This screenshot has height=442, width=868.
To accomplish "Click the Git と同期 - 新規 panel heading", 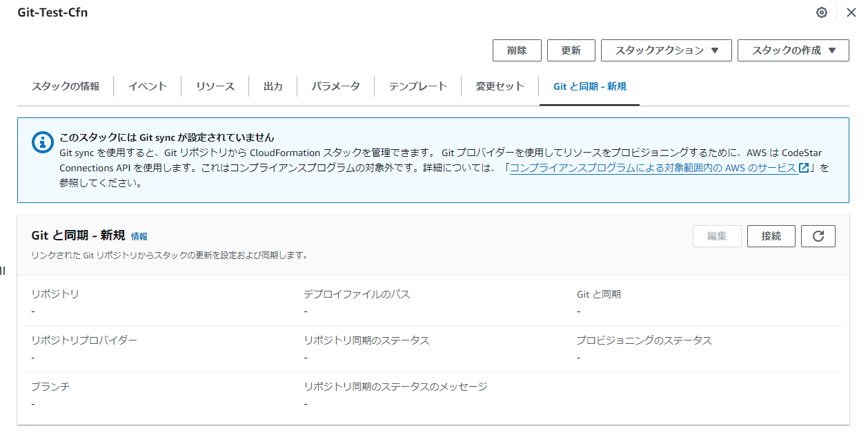I will (x=78, y=236).
